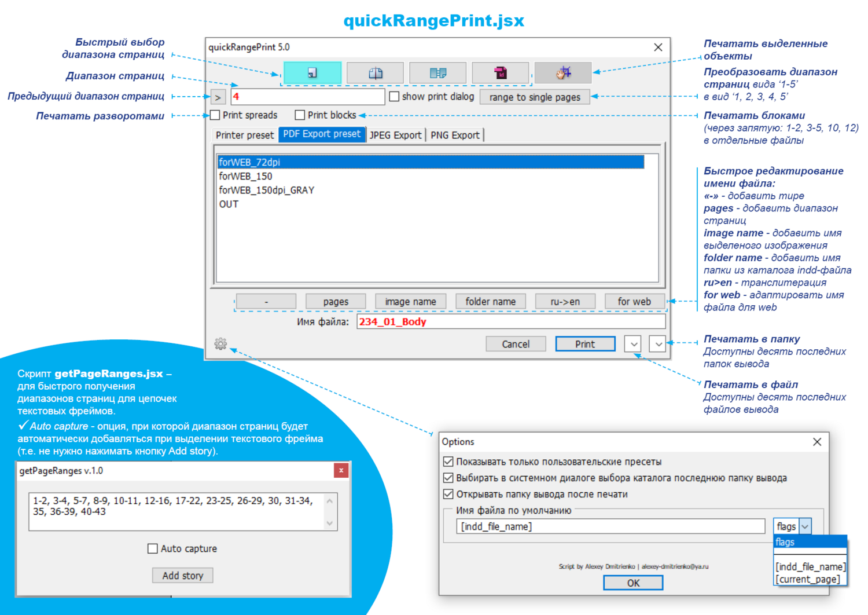The image size is (868, 615).
Task: Click the Print button
Action: pyautogui.click(x=585, y=344)
